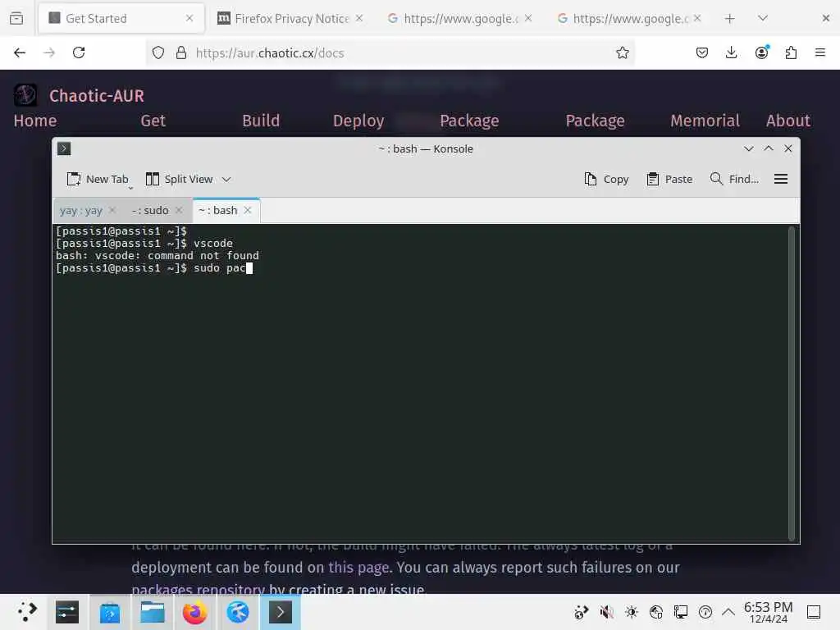The width and height of the screenshot is (840, 630).
Task: Open Dolphin file manager from taskbar
Action: [x=152, y=612]
